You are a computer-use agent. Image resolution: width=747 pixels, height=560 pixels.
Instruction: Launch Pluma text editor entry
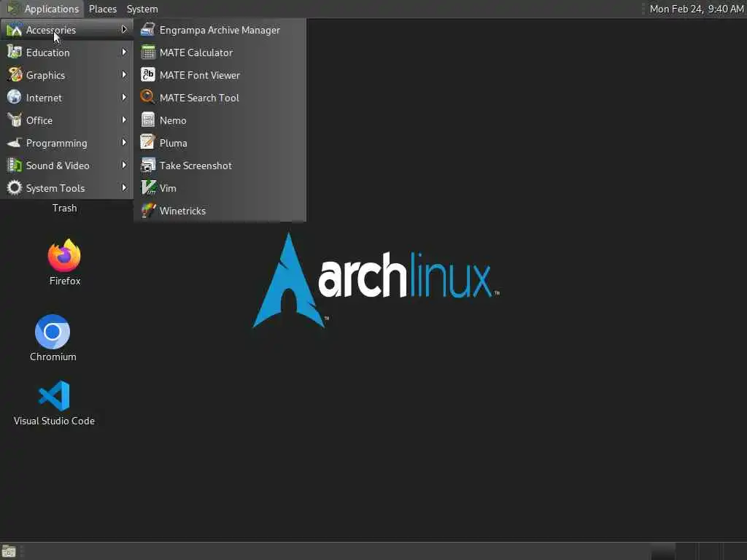pyautogui.click(x=220, y=143)
